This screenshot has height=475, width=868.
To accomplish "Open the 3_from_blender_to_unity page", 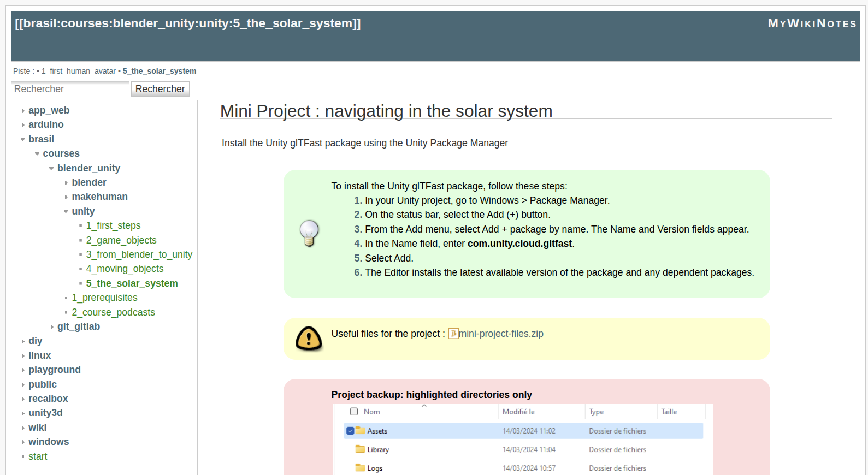I will (139, 254).
